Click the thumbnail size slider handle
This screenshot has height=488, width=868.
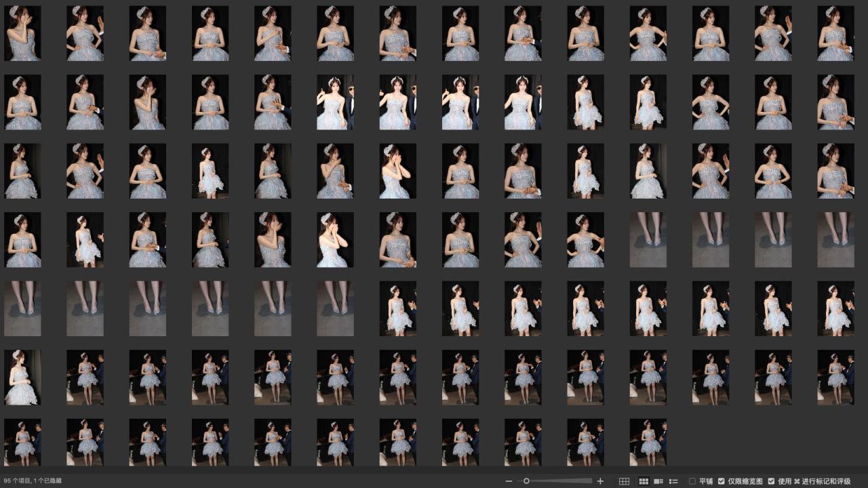point(526,481)
